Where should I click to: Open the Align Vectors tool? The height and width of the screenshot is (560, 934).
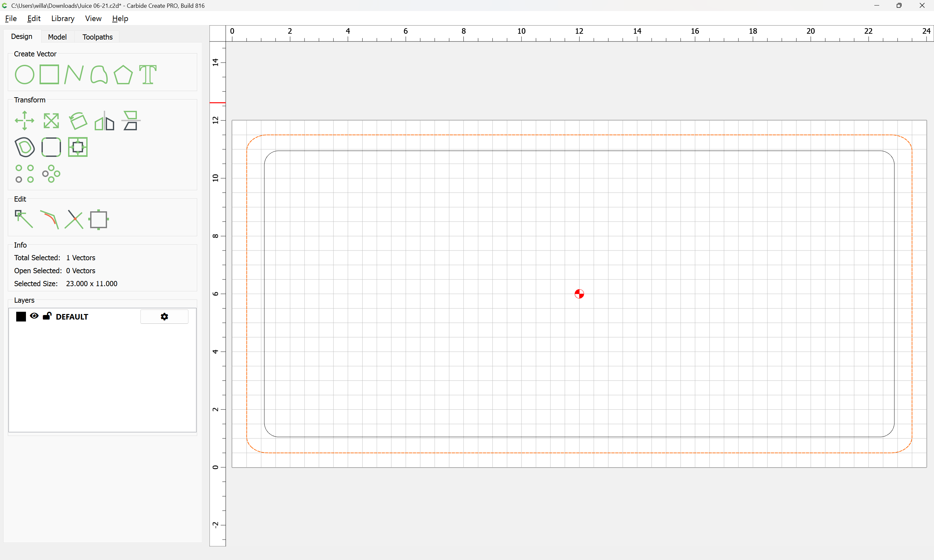pos(131,120)
